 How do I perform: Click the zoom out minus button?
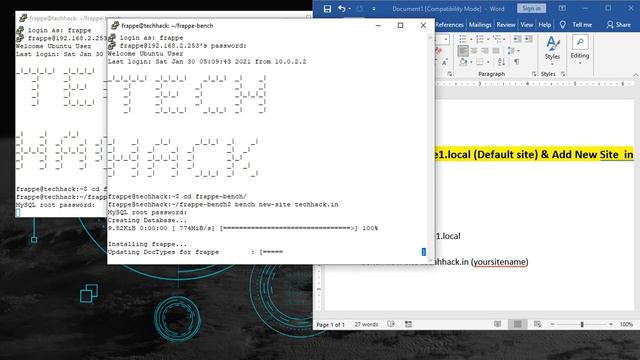(552, 324)
